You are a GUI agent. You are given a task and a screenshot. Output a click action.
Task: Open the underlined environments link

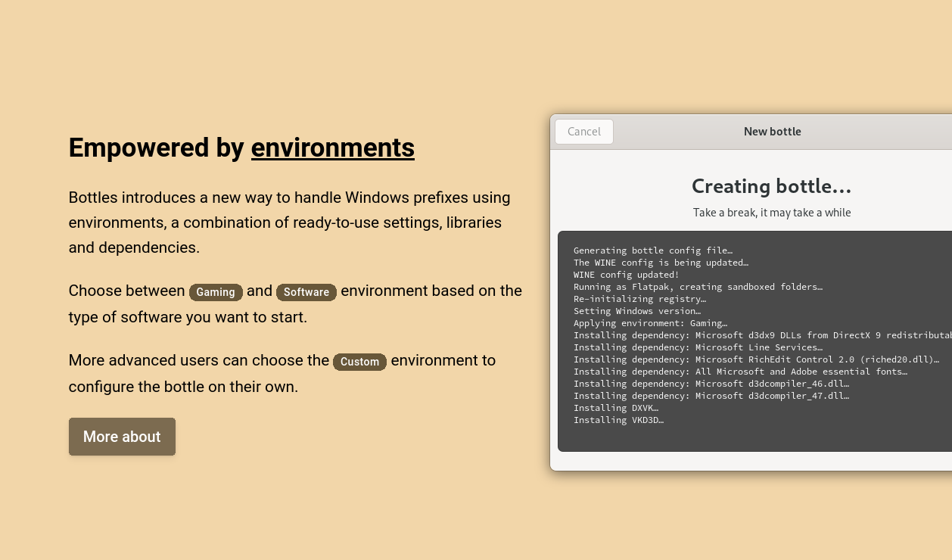(x=332, y=148)
